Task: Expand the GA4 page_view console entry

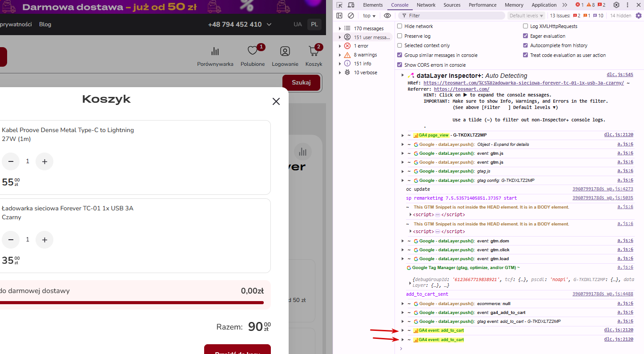Action: pos(403,135)
